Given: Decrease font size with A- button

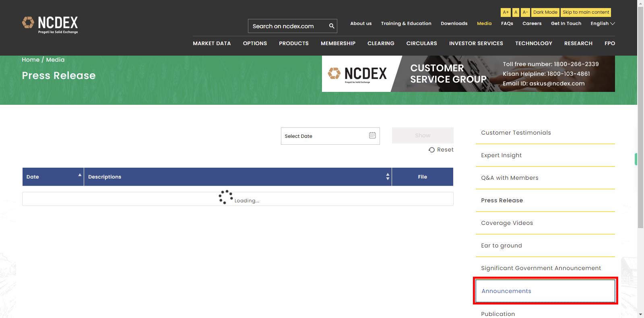Looking at the screenshot, I should click(525, 12).
